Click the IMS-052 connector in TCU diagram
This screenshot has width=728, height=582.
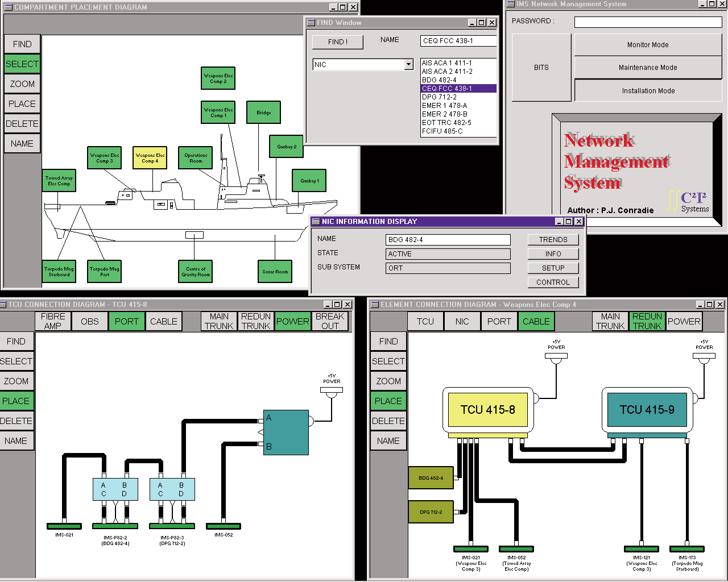224,526
